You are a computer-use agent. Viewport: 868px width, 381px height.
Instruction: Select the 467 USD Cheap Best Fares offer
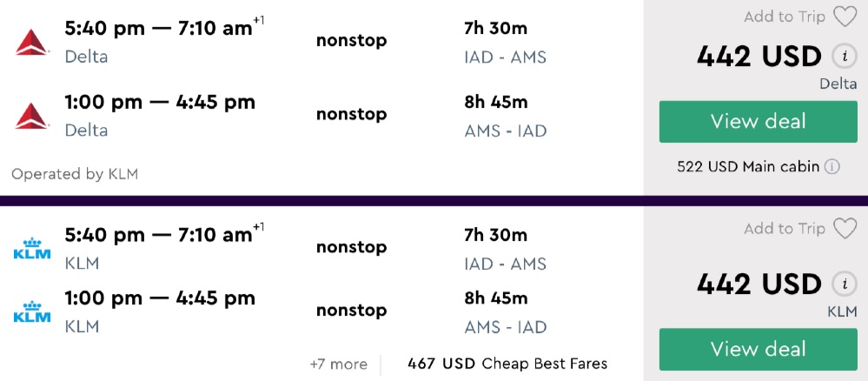507,364
